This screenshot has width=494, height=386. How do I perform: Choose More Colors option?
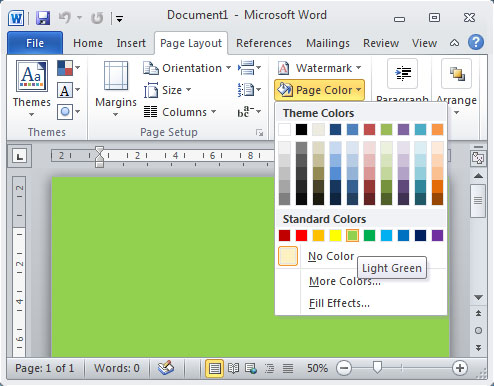click(345, 281)
